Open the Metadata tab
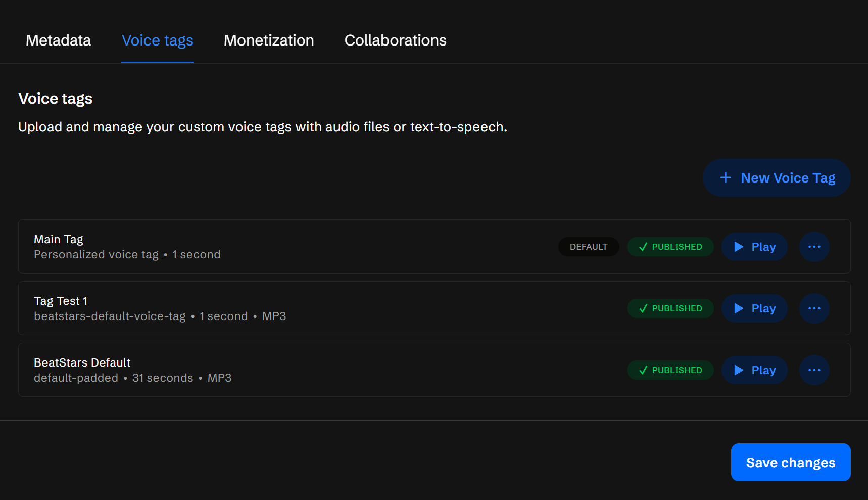 point(58,40)
